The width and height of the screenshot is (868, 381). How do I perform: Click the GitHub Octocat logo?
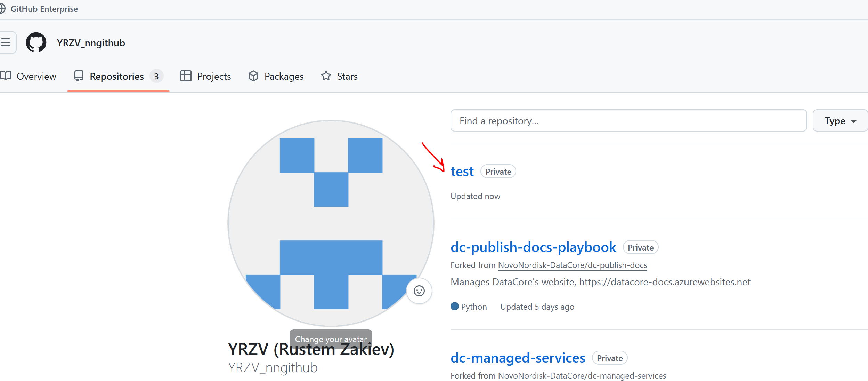36,42
